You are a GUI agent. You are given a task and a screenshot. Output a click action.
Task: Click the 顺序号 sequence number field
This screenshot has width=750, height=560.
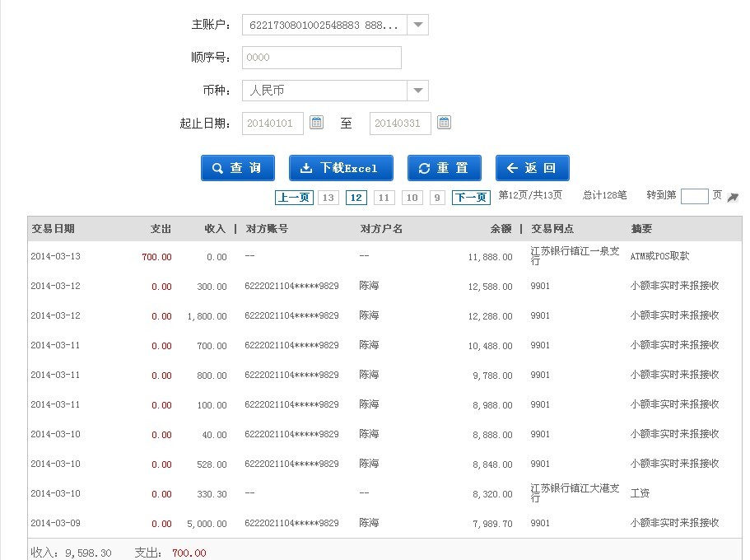[321, 58]
